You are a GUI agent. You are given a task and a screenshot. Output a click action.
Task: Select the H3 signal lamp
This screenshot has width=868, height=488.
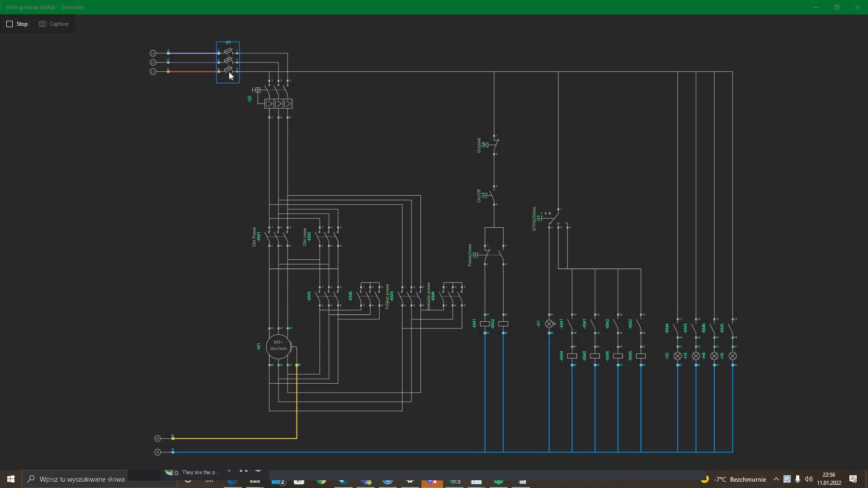click(696, 356)
